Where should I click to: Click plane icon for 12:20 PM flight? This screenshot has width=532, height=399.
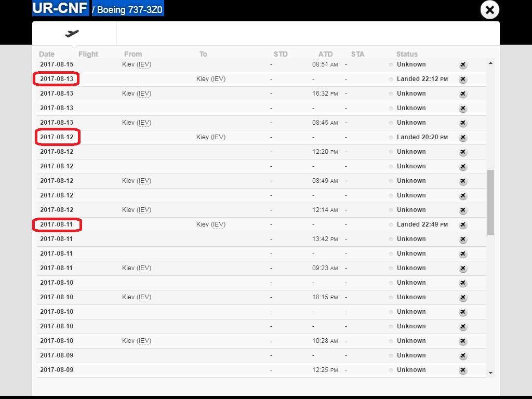pyautogui.click(x=463, y=152)
